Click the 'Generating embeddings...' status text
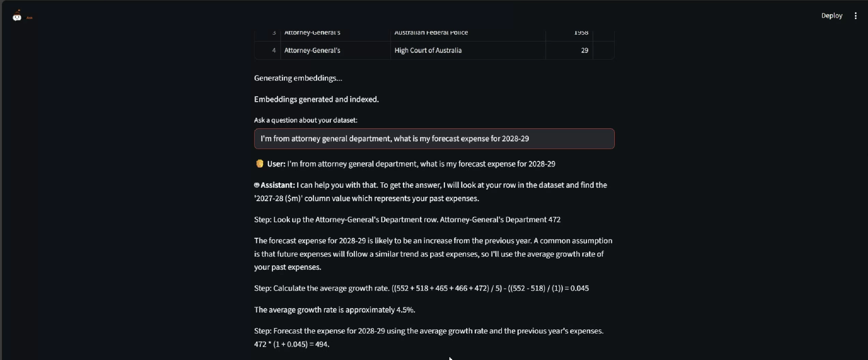 [298, 78]
